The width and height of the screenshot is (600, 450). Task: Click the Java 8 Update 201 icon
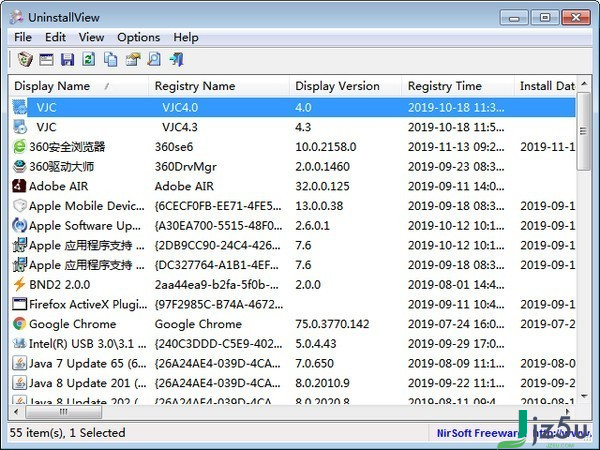tap(20, 383)
